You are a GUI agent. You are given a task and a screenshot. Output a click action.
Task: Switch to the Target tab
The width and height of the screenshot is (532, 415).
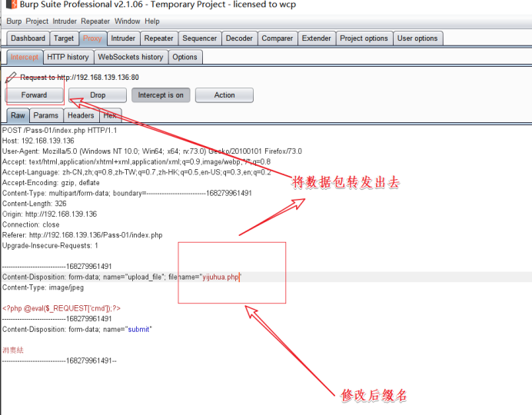coord(64,38)
